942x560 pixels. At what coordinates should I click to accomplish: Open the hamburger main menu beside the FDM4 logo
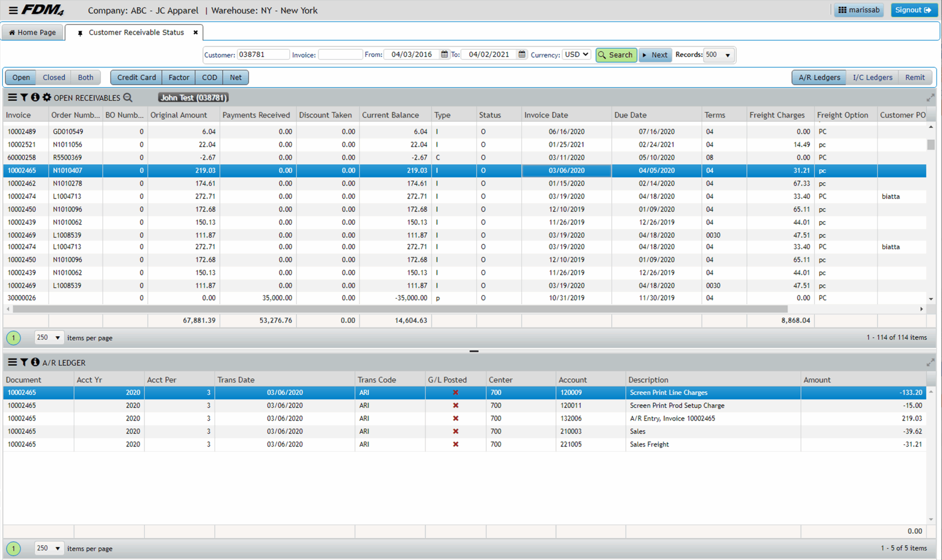click(13, 10)
